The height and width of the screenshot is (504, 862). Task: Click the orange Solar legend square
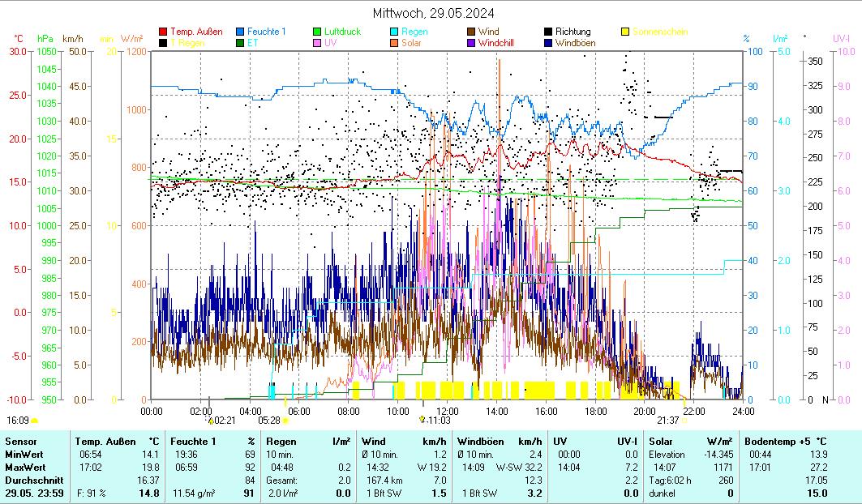pyautogui.click(x=395, y=43)
